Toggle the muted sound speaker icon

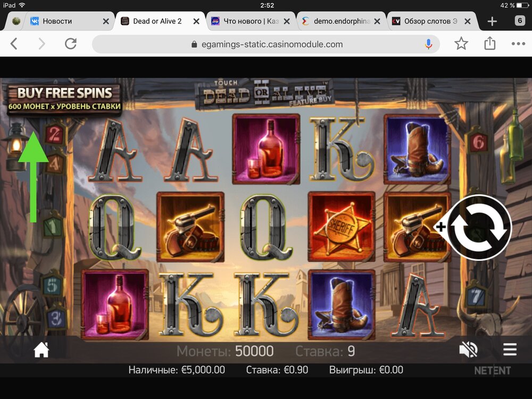coord(468,350)
